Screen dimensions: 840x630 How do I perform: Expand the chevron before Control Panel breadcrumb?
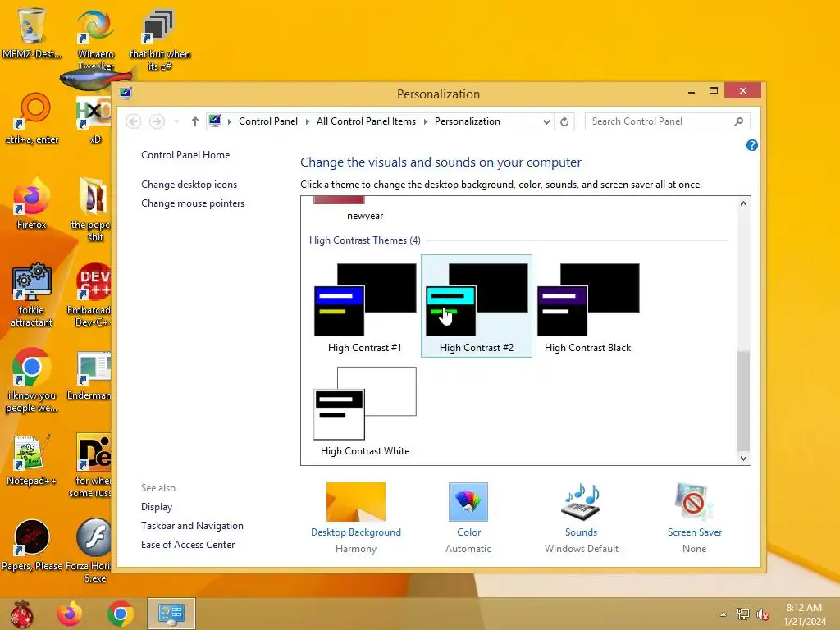coord(230,121)
